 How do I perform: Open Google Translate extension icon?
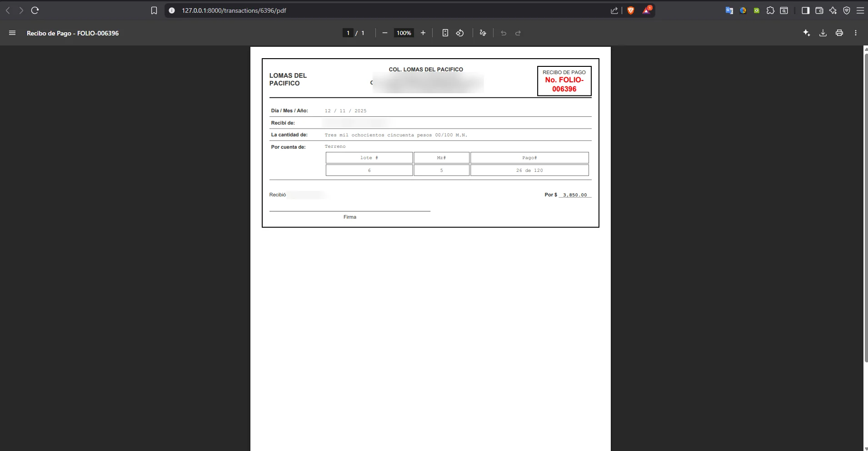click(729, 10)
